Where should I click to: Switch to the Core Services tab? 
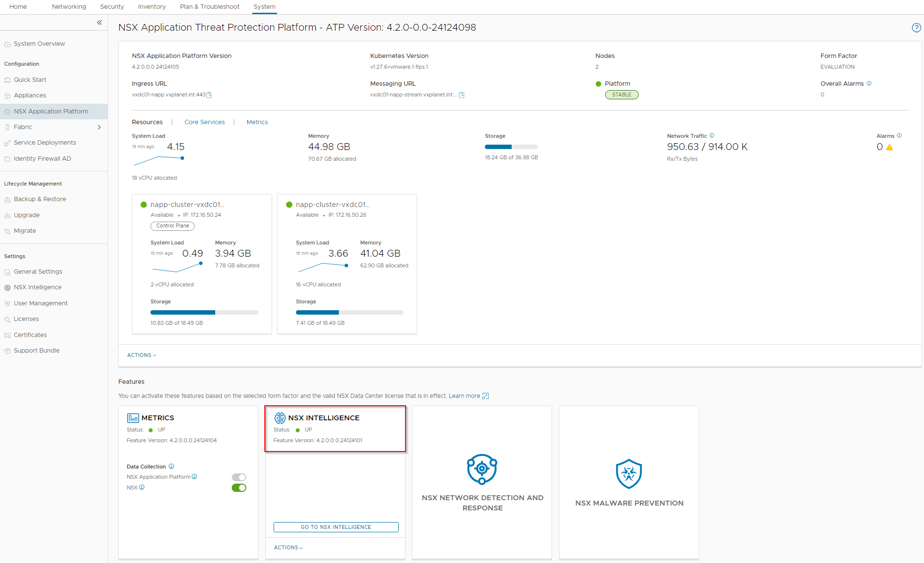click(204, 122)
